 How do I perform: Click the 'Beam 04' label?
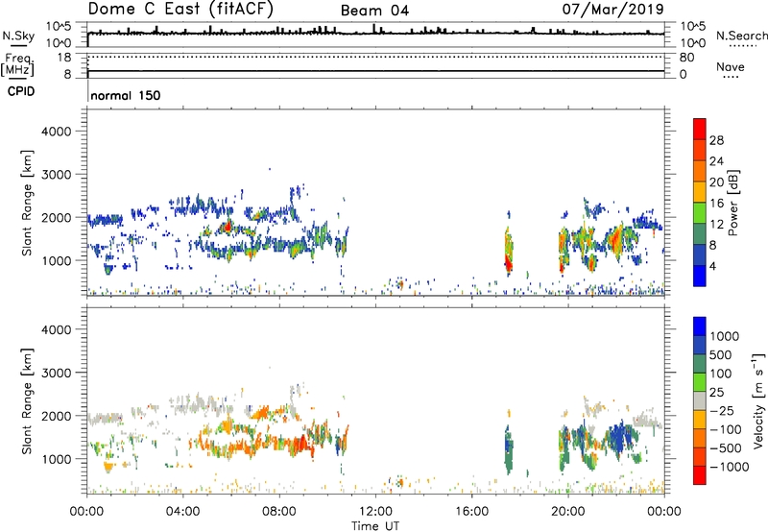click(374, 11)
